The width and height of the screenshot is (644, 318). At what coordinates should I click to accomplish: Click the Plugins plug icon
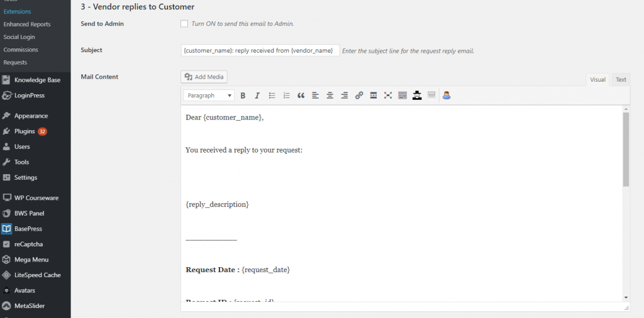[x=6, y=131]
